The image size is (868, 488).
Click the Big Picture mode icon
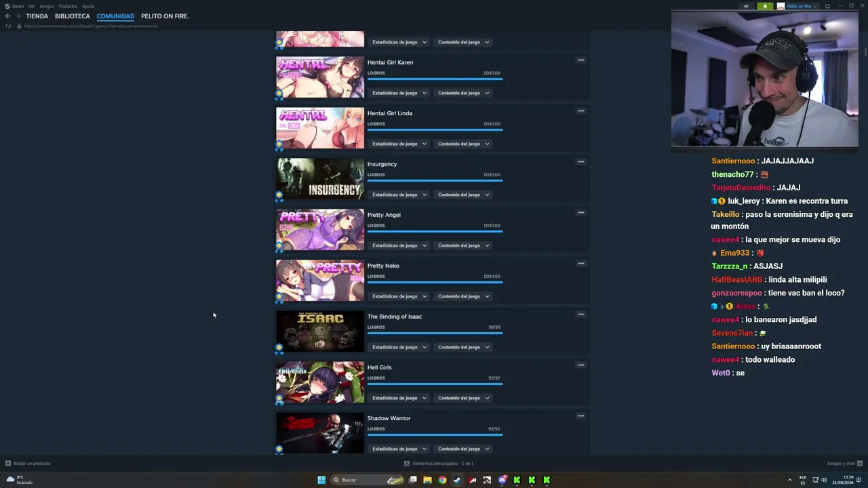827,6
